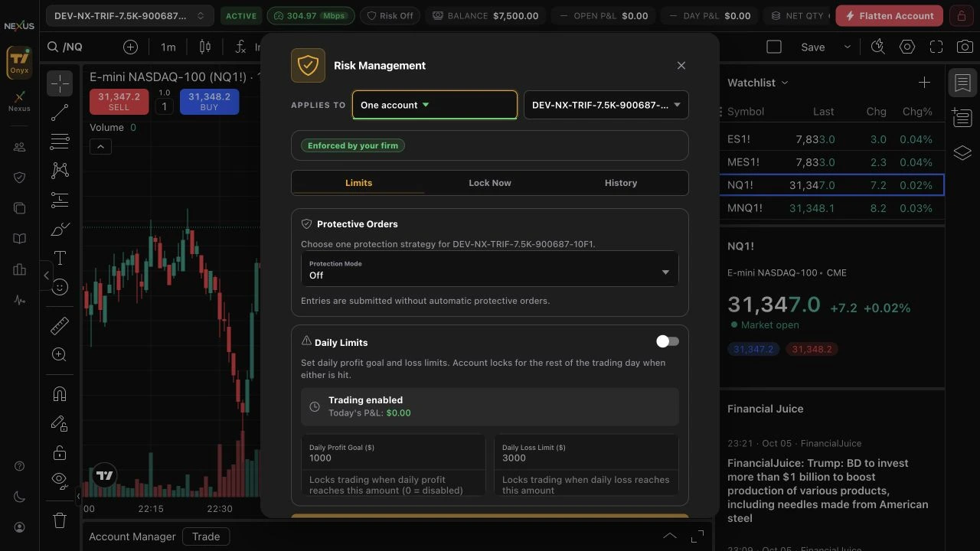Viewport: 980px width, 551px height.
Task: Open the journal book sidebar icon
Action: (x=20, y=239)
